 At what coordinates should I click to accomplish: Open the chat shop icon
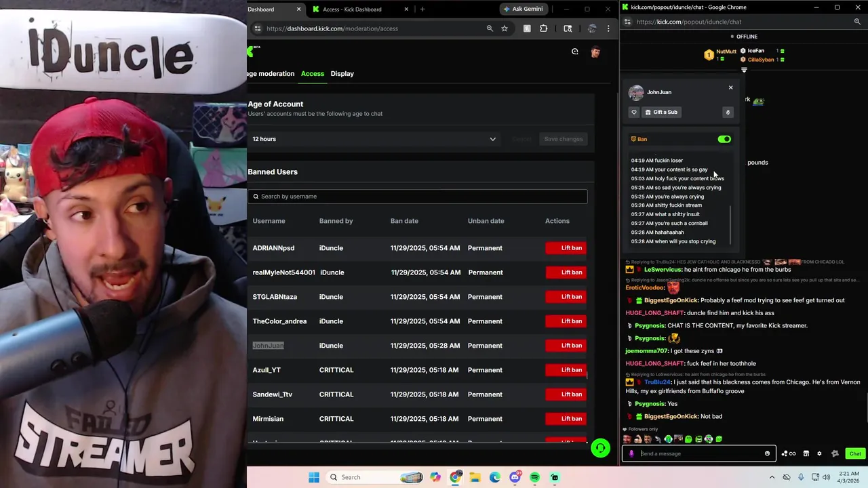[x=806, y=453]
